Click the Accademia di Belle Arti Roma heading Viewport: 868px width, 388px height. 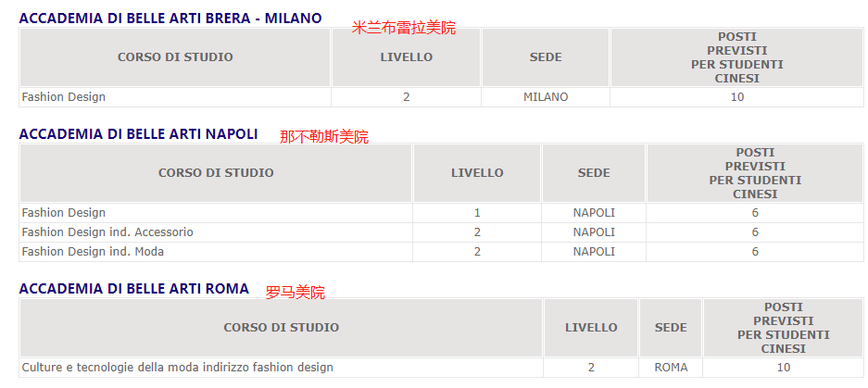coord(134,289)
